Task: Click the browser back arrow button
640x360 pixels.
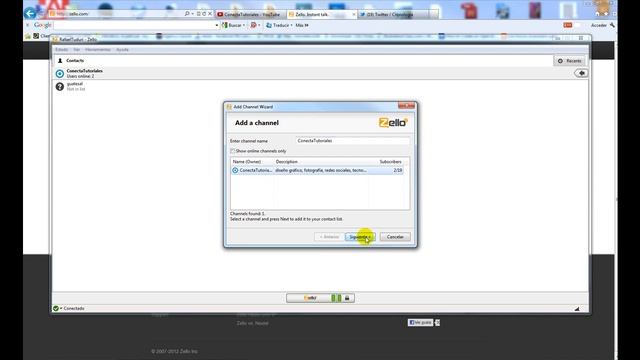Action: click(30, 13)
